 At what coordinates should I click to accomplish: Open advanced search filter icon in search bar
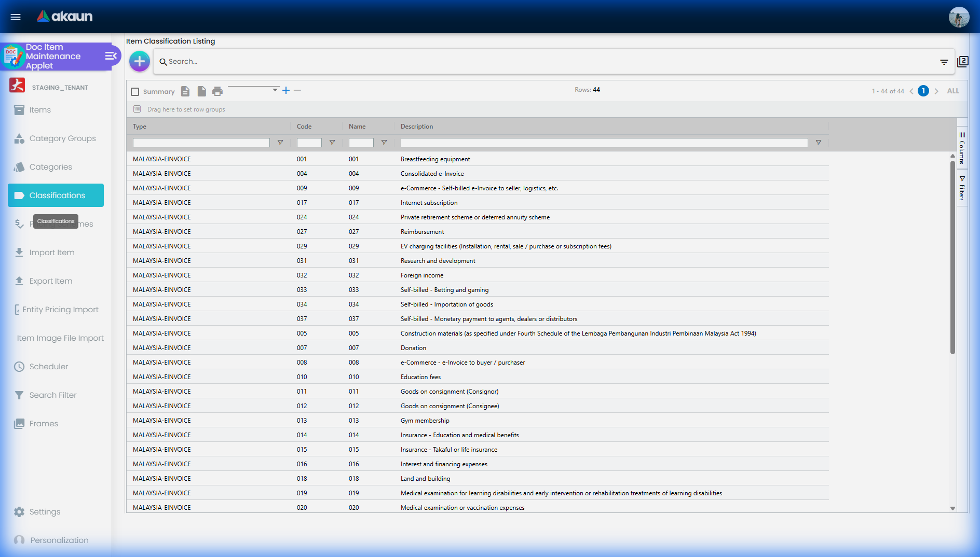pyautogui.click(x=944, y=62)
